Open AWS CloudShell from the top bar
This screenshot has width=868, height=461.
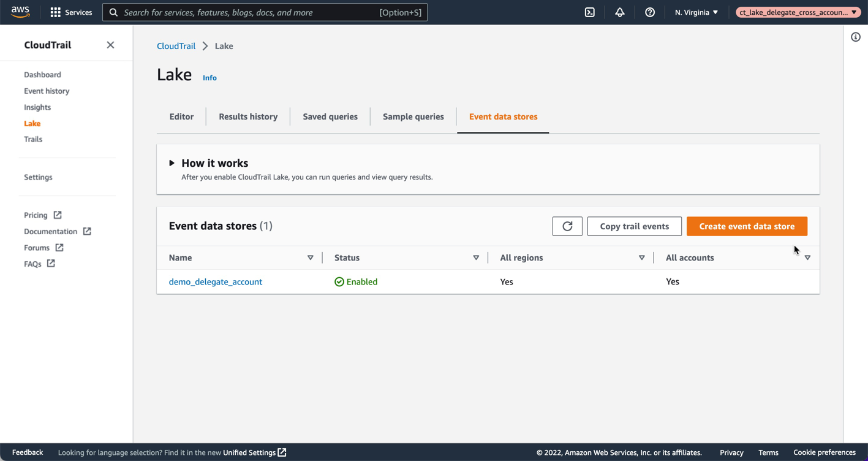tap(589, 12)
